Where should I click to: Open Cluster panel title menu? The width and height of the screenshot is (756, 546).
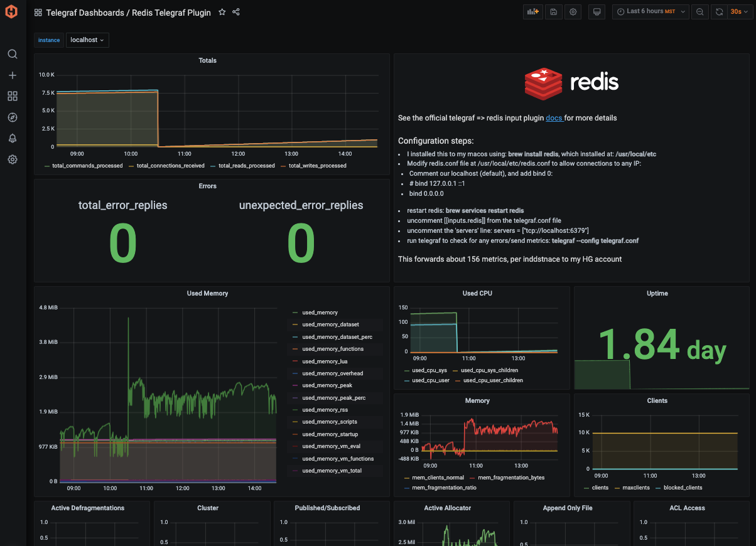click(x=208, y=508)
